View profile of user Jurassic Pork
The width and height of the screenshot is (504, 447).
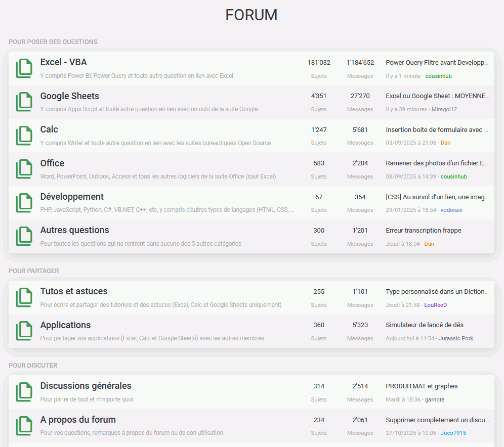[456, 338]
